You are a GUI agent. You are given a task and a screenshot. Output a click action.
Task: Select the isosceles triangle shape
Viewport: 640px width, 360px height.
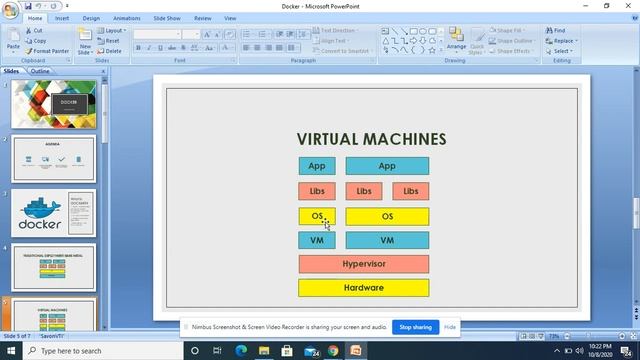click(385, 41)
